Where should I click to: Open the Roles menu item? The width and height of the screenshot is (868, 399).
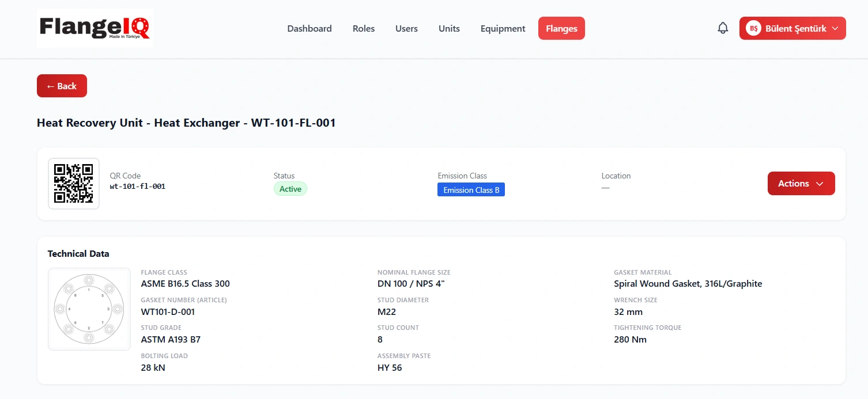(364, 28)
